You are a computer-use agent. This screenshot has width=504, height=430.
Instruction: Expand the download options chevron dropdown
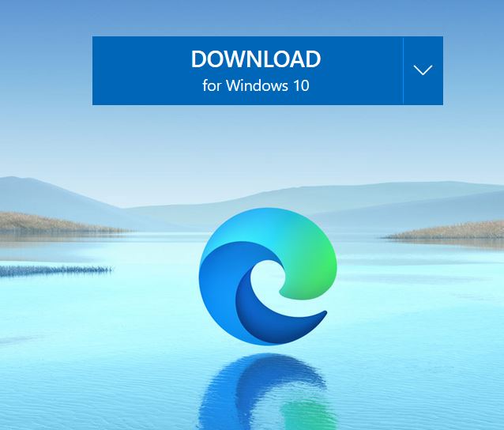pos(423,71)
